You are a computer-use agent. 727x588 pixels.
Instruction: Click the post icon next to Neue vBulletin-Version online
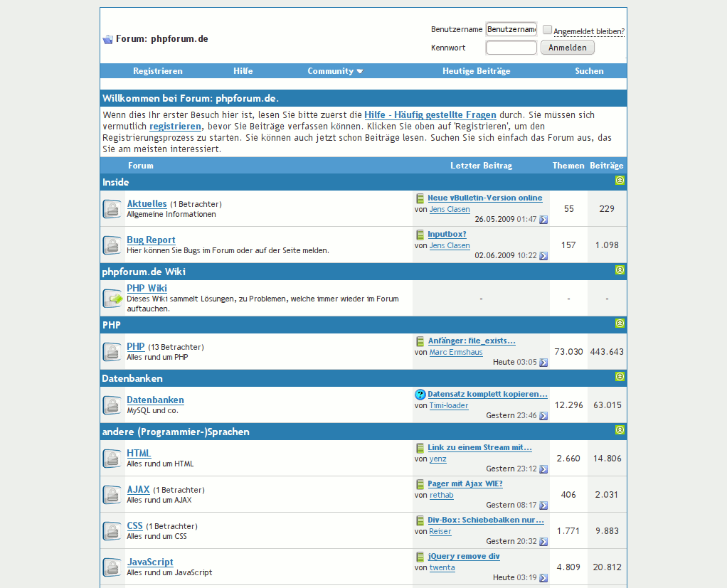[420, 198]
